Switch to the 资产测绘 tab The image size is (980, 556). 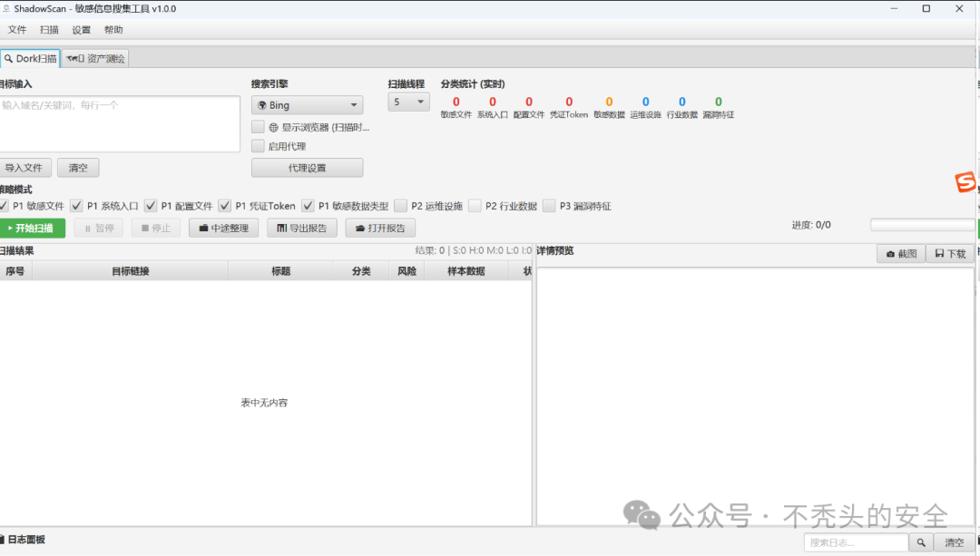click(x=95, y=58)
